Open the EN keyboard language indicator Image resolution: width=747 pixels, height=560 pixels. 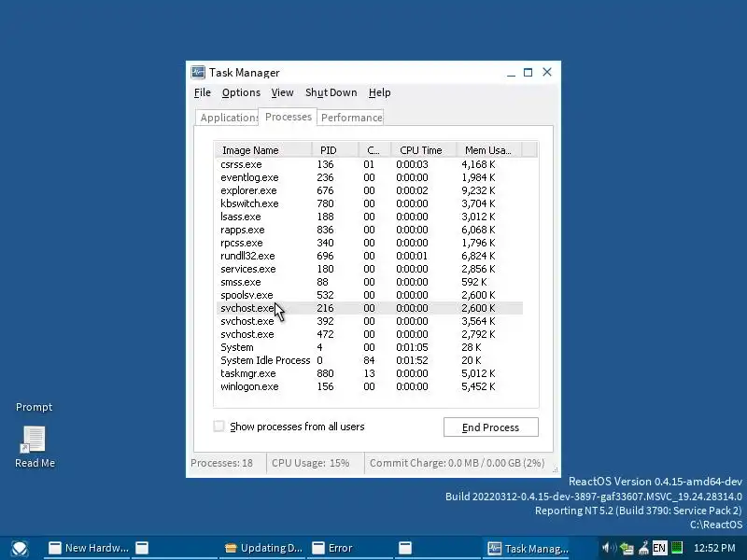tap(659, 549)
